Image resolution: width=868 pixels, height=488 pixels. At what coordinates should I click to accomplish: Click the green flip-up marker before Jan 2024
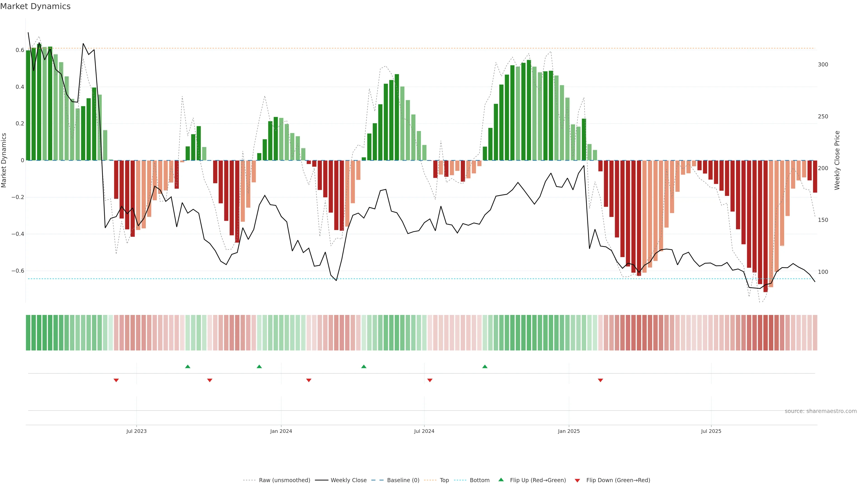(x=259, y=366)
